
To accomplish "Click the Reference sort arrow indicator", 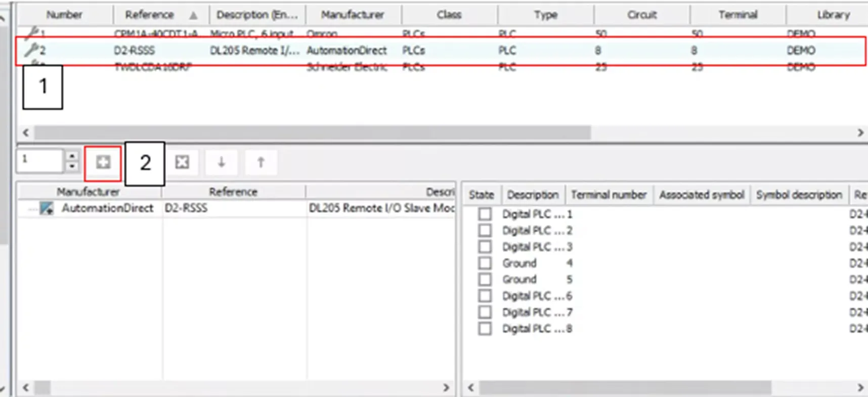I will 193,15.
